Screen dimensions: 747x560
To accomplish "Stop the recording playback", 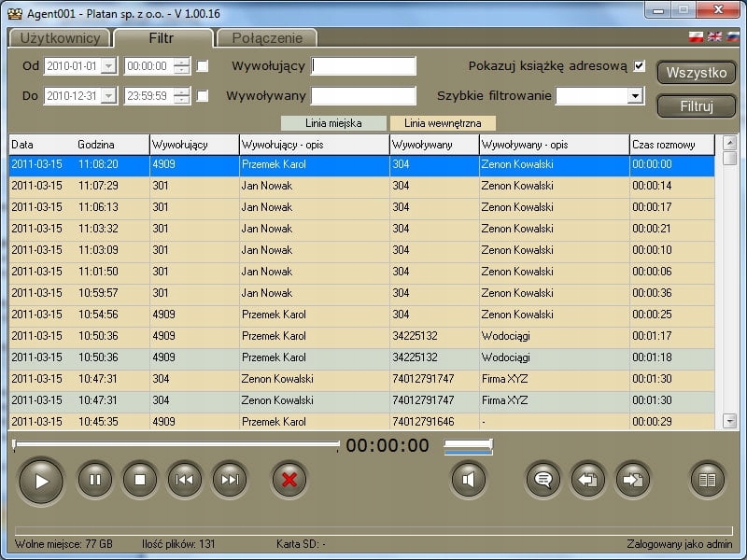I will coord(139,480).
